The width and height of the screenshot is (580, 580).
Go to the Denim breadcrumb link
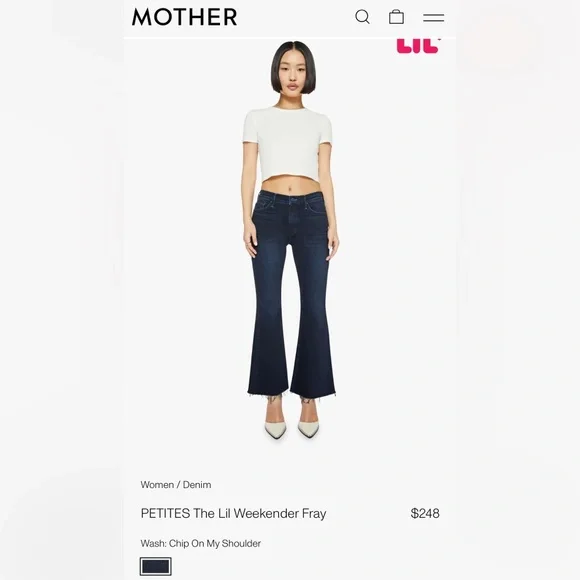[x=197, y=485]
